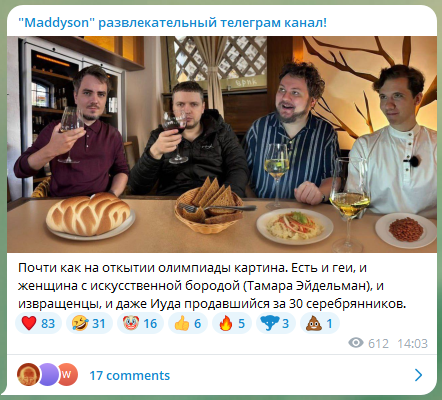Add the thumbs up reaction with 6
This screenshot has height=400, width=442.
point(188,323)
